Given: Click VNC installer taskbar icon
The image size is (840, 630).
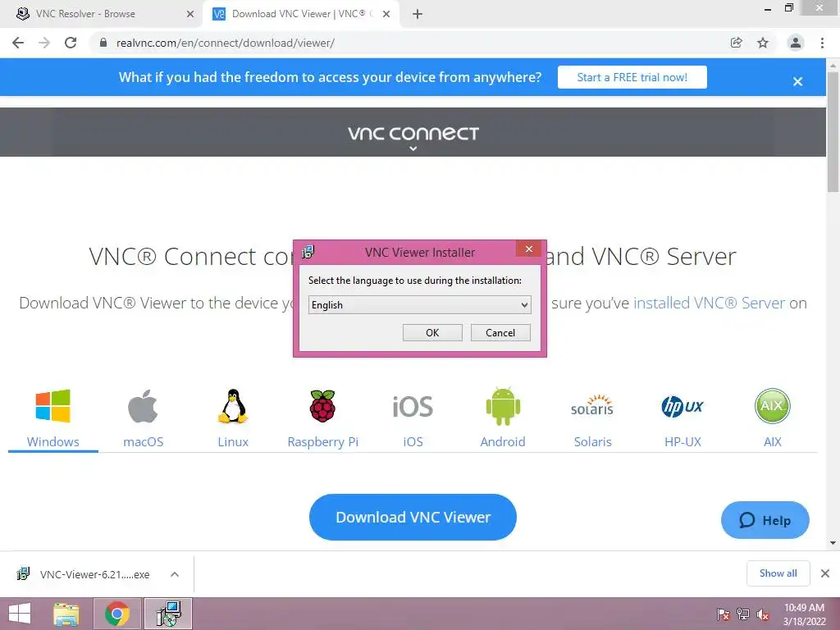Looking at the screenshot, I should (x=168, y=614).
